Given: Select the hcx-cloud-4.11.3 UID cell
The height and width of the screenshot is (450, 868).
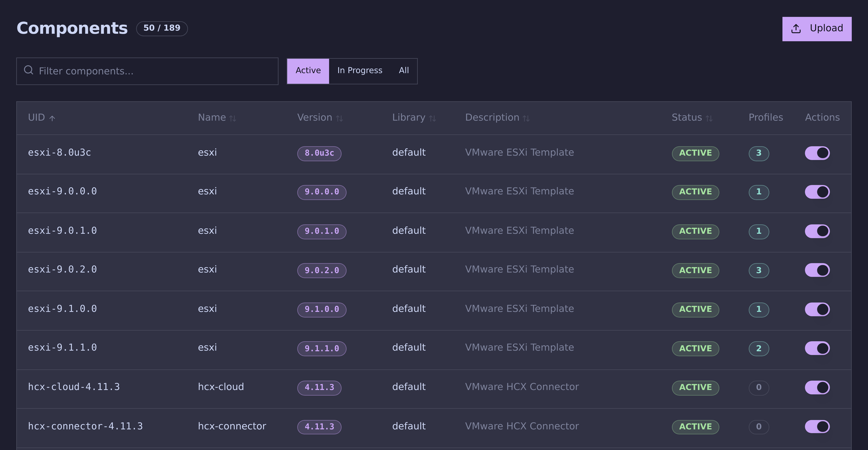Looking at the screenshot, I should (x=74, y=387).
